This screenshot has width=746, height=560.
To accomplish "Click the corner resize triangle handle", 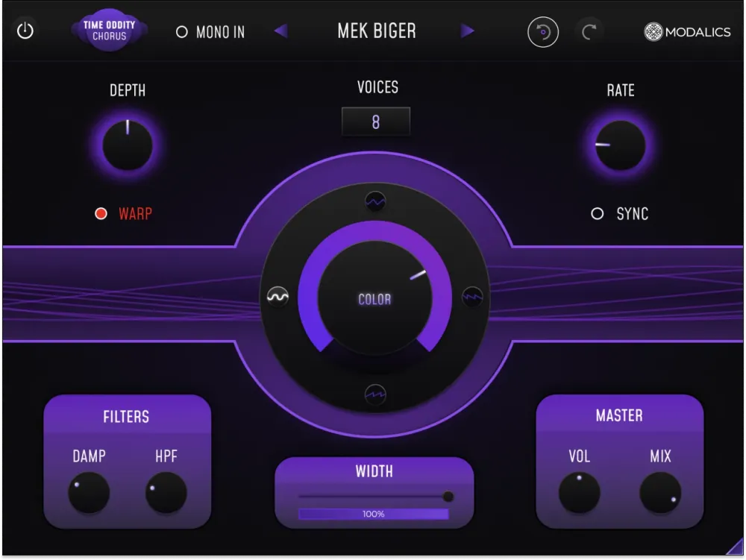I will click(x=736, y=547).
